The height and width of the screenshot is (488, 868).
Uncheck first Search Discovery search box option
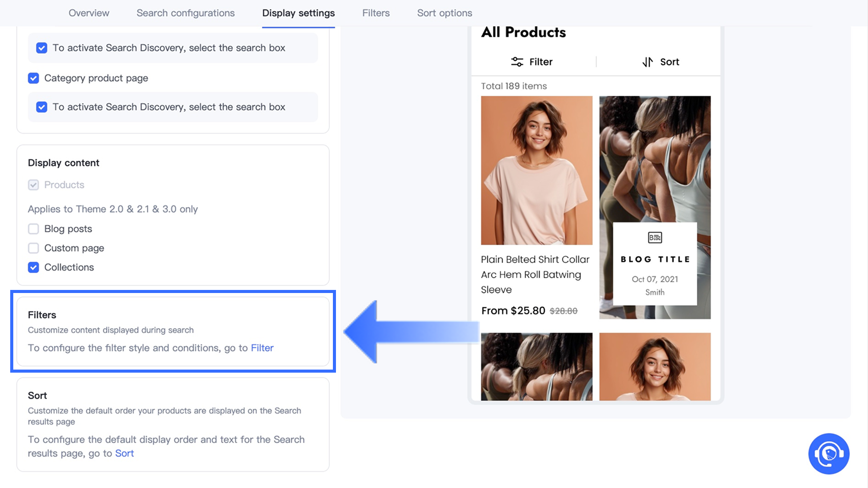pos(42,48)
